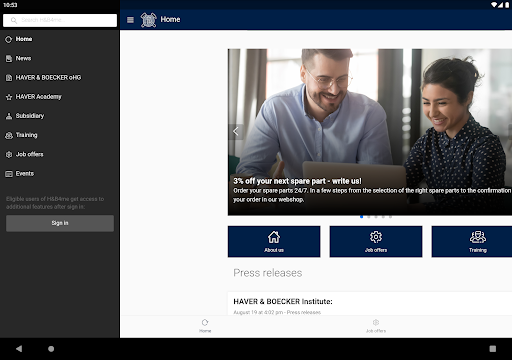Open the Training tile
Image resolution: width=512 pixels, height=360 pixels.
pyautogui.click(x=472, y=242)
